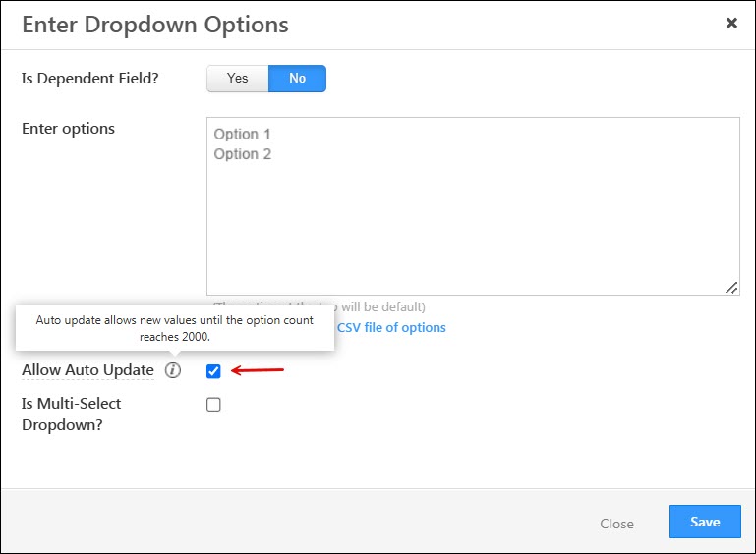This screenshot has width=756, height=554.
Task: Select No for Is Dependent Field
Action: coord(297,79)
